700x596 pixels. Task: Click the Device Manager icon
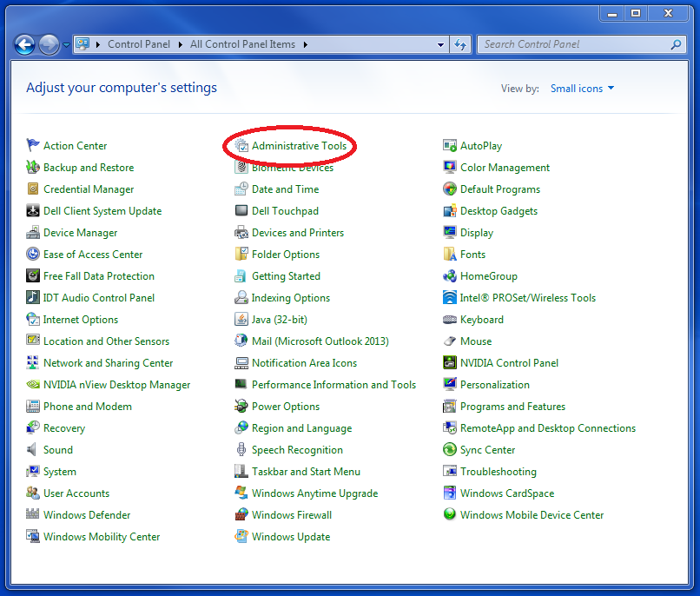click(33, 232)
